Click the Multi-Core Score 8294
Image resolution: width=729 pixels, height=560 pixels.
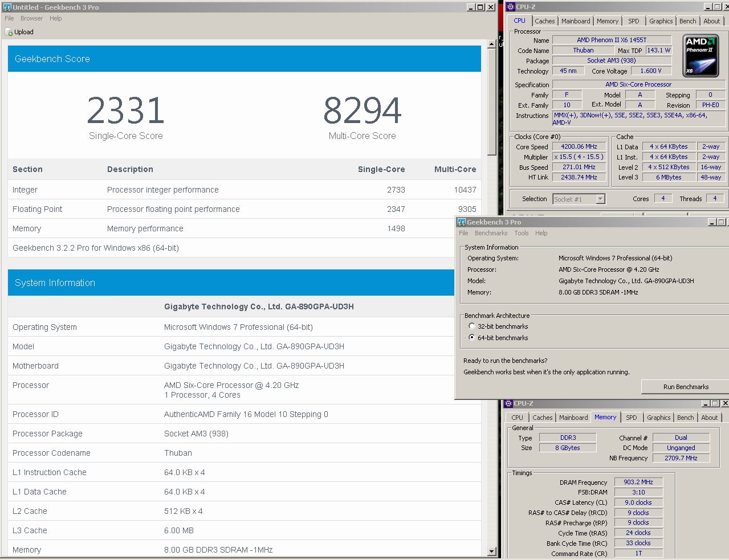coord(363,111)
